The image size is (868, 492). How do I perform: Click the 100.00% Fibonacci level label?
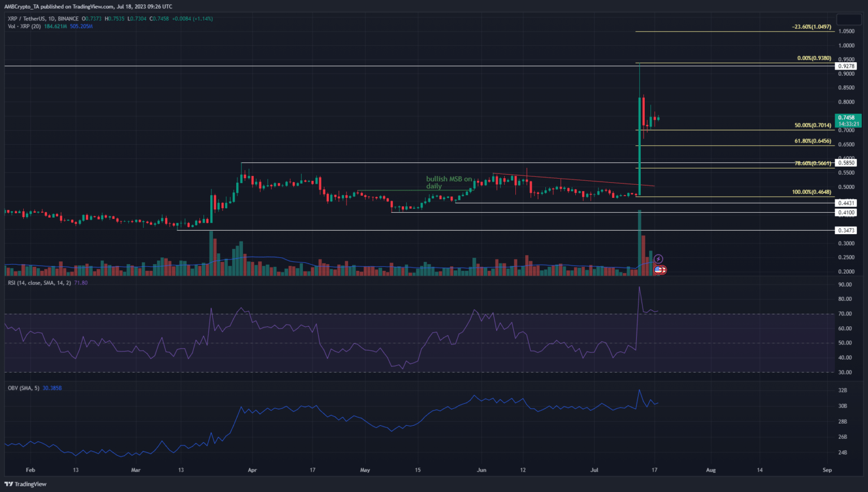(x=811, y=192)
